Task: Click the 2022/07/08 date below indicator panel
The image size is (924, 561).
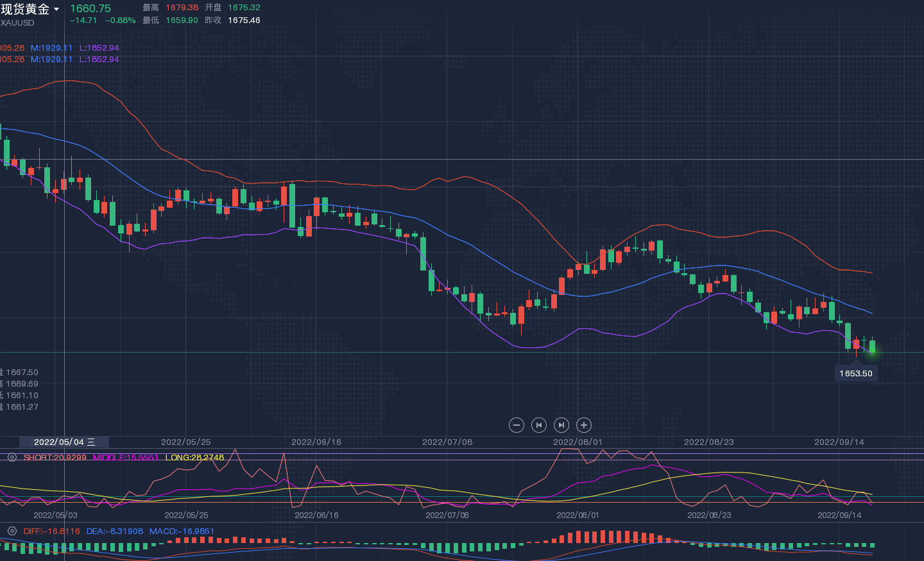Action: (447, 515)
